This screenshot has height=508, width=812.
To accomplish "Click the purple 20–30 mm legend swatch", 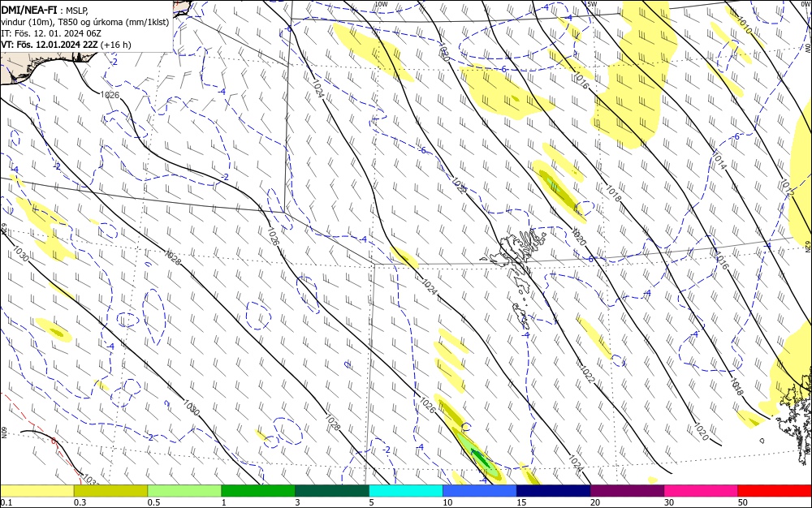I will 627,491.
